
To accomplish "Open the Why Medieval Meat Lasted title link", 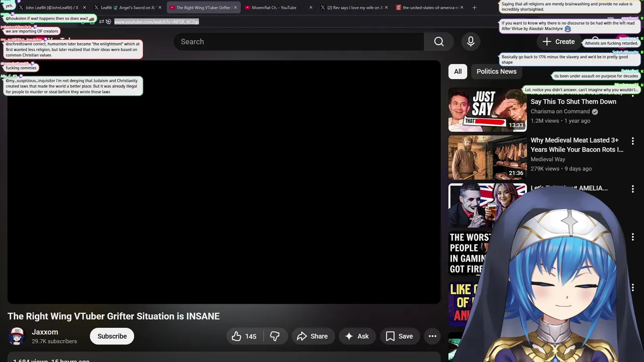I will (x=577, y=145).
